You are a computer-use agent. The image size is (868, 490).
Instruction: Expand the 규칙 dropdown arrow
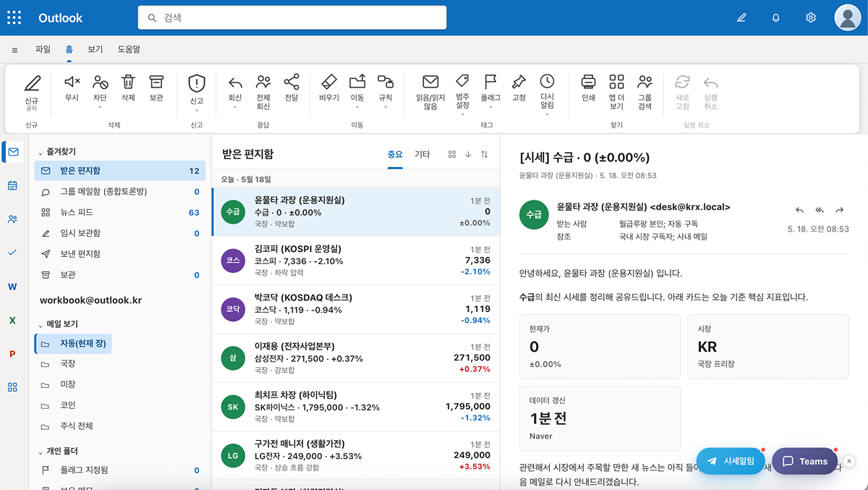pos(386,107)
